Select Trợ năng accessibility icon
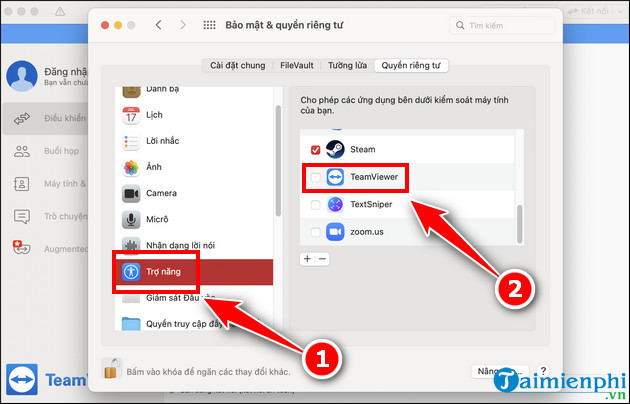630x404 pixels. (131, 272)
